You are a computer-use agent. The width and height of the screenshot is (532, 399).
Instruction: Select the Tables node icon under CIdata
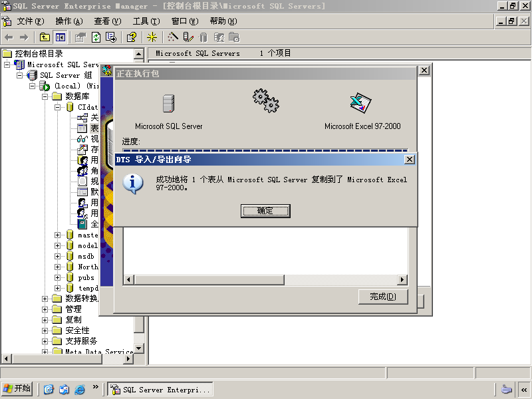(82, 128)
